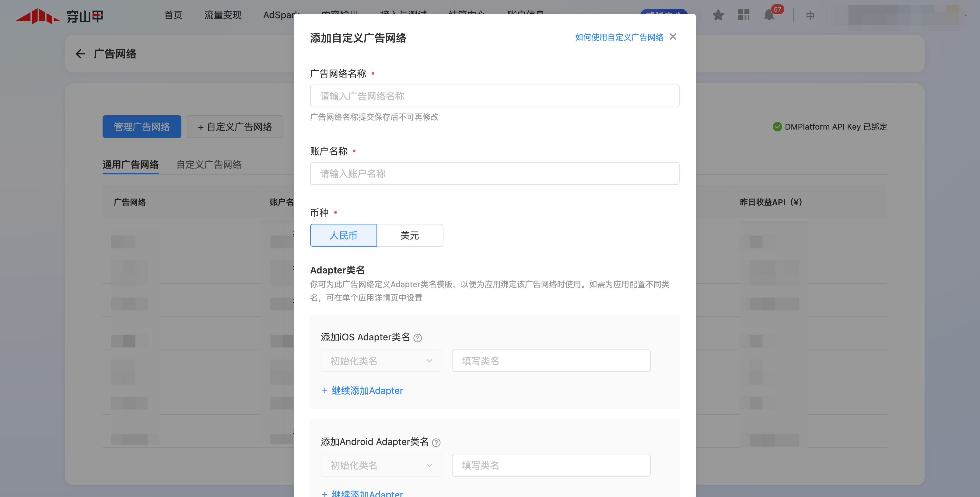Click the 穿山甲 logo in top left

(x=59, y=16)
